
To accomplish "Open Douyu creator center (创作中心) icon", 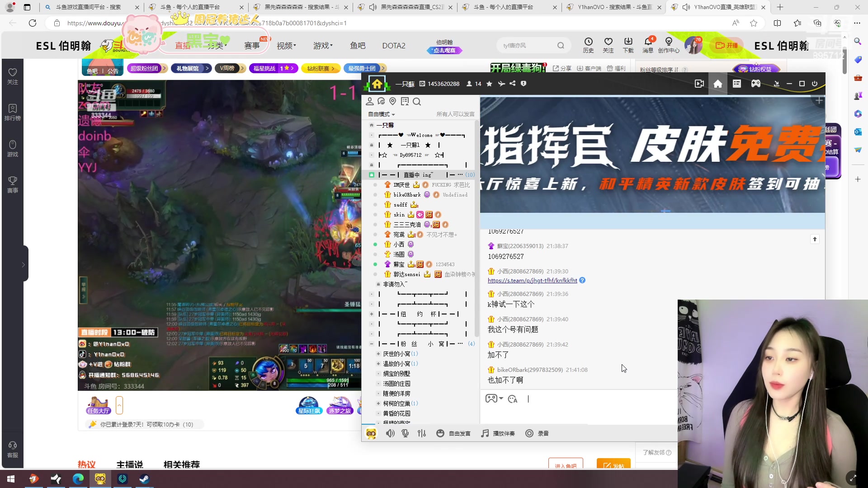I will click(669, 45).
